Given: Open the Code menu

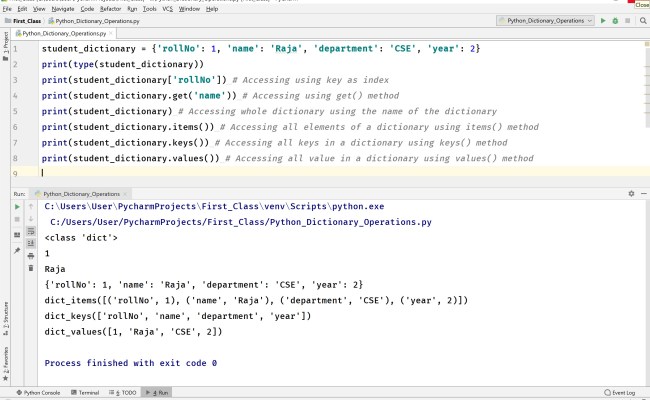Looking at the screenshot, I should (x=87, y=9).
